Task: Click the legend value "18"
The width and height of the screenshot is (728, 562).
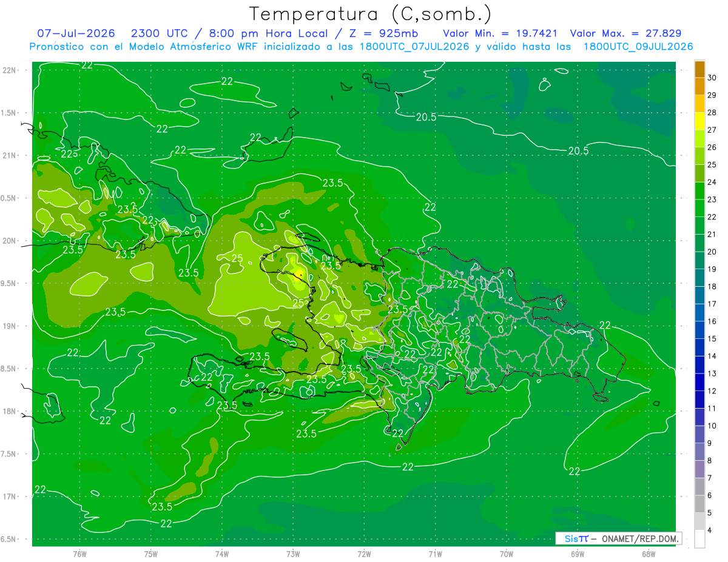Action: [712, 286]
